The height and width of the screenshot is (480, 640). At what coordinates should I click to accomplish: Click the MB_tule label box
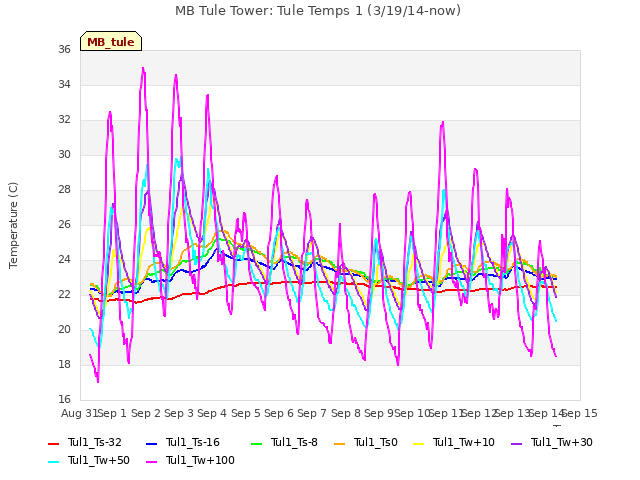pos(111,41)
